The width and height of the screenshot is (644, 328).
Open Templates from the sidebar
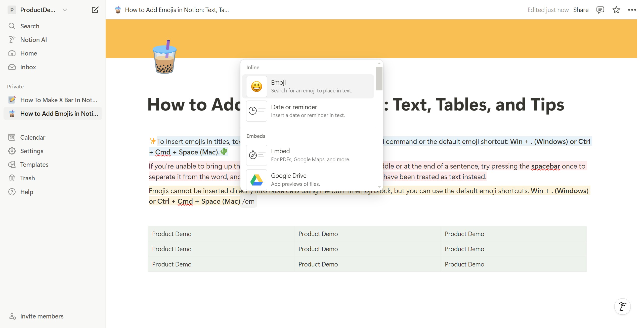coord(53,165)
